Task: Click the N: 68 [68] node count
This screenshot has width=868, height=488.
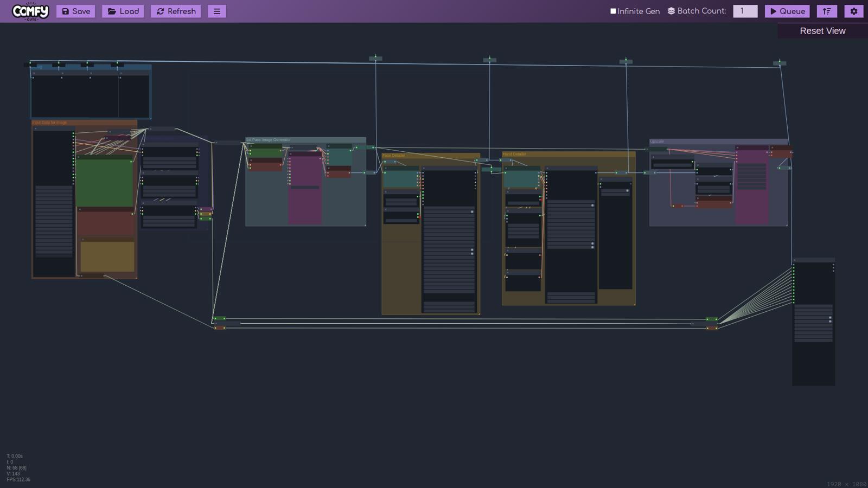Action: (16, 468)
